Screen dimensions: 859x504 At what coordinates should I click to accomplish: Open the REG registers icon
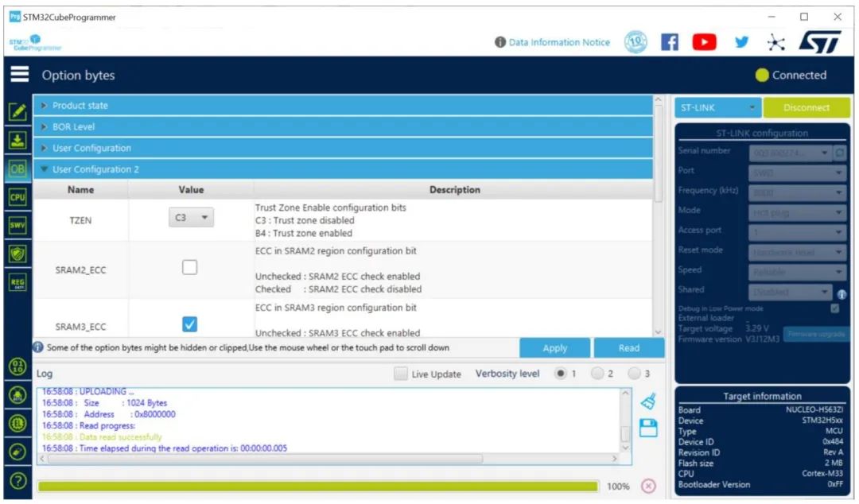[17, 283]
